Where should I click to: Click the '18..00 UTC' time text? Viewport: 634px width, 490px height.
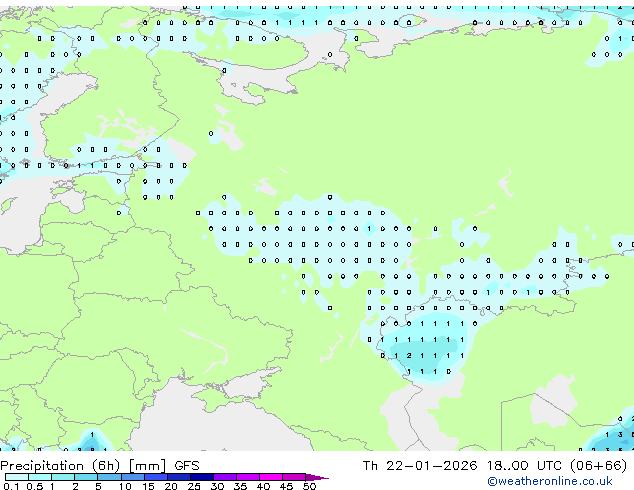pos(524,466)
